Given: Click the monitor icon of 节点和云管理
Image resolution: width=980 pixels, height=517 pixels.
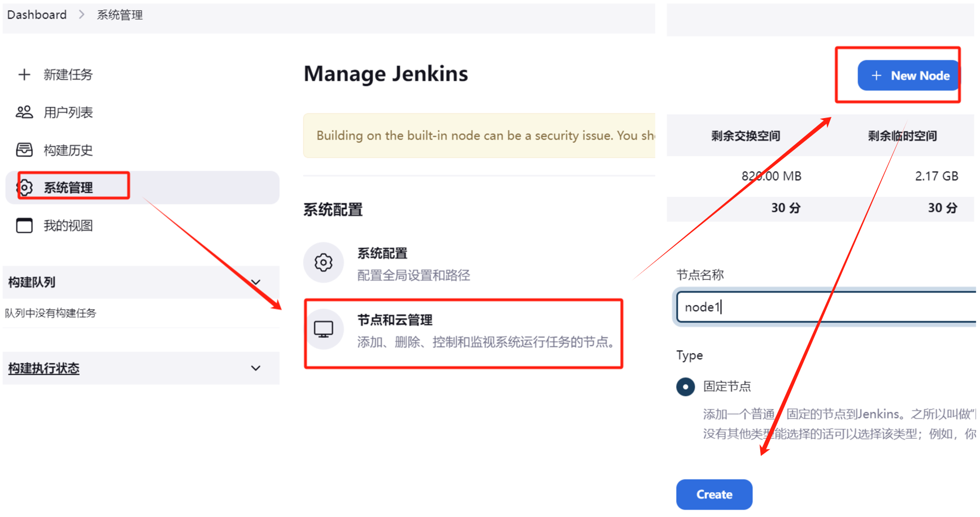Looking at the screenshot, I should click(324, 329).
